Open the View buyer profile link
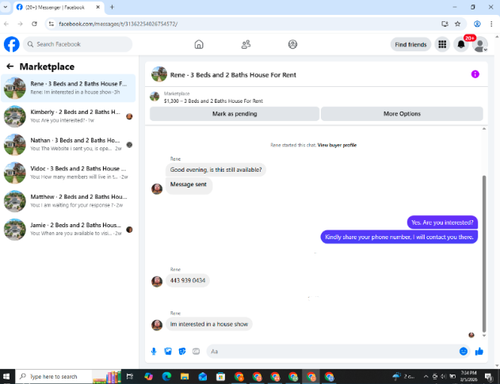500x384 pixels. tap(337, 145)
